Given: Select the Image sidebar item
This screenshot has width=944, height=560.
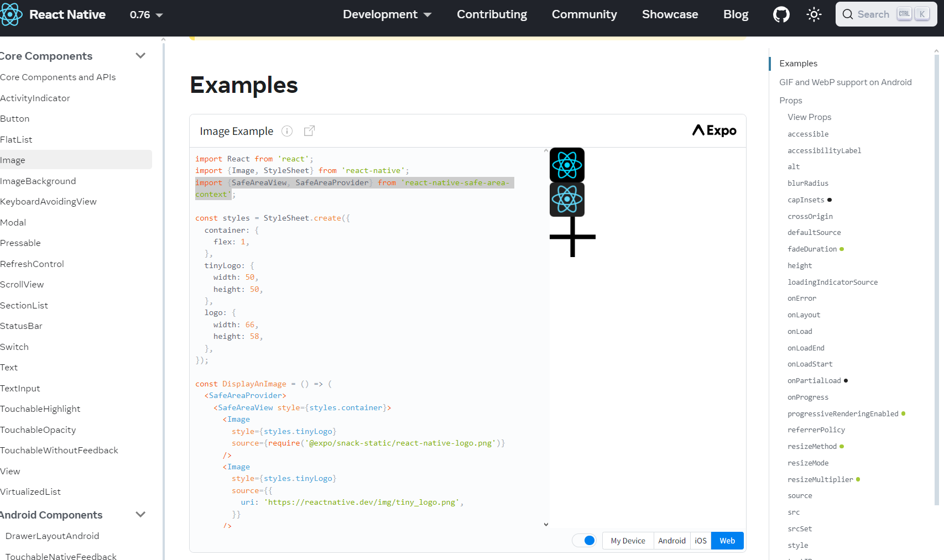Looking at the screenshot, I should 76,160.
